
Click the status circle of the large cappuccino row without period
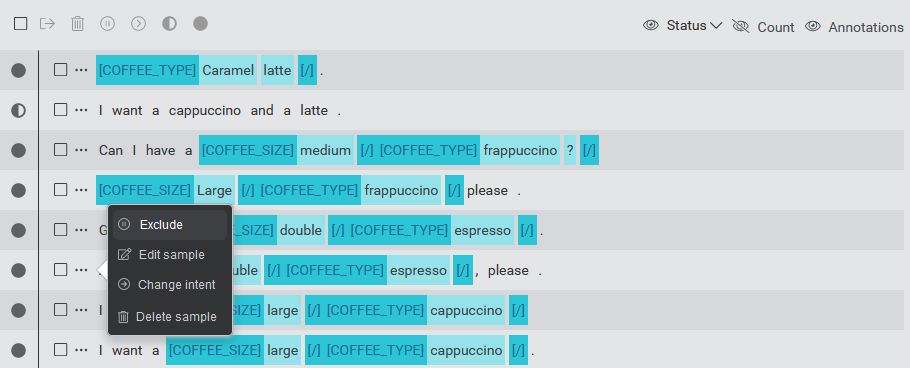coord(19,311)
